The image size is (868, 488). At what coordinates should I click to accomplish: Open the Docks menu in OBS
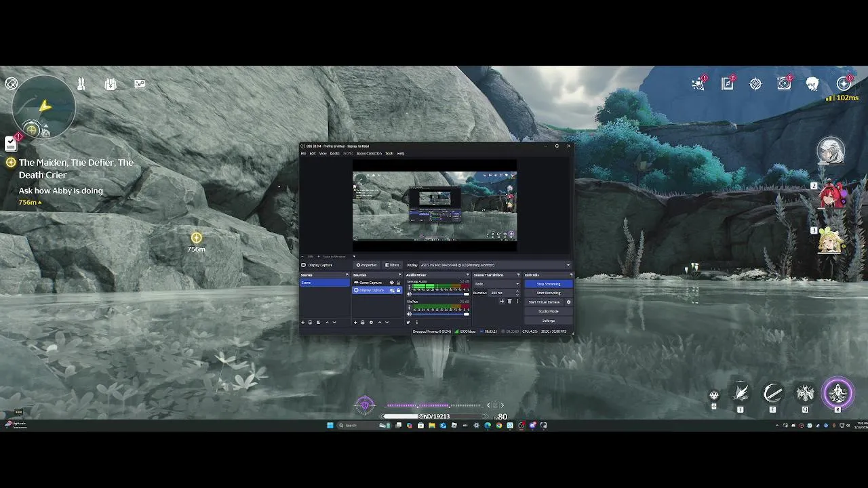[x=334, y=153]
